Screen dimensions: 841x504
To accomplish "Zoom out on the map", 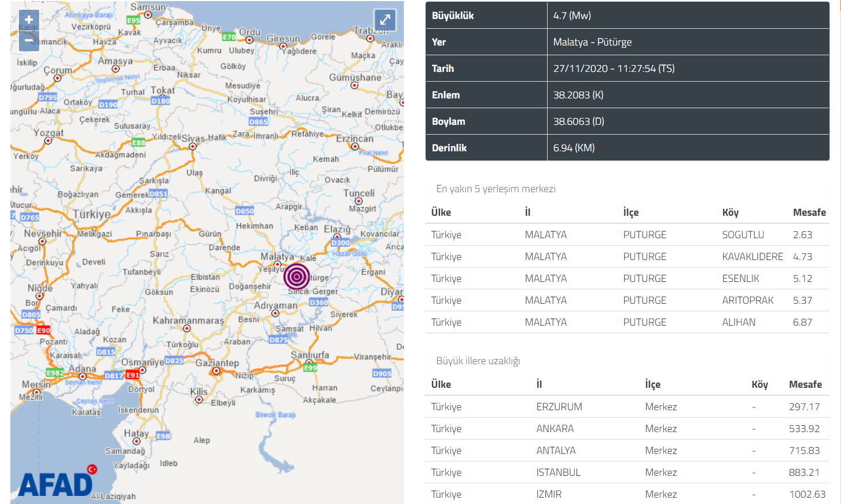I will point(29,41).
